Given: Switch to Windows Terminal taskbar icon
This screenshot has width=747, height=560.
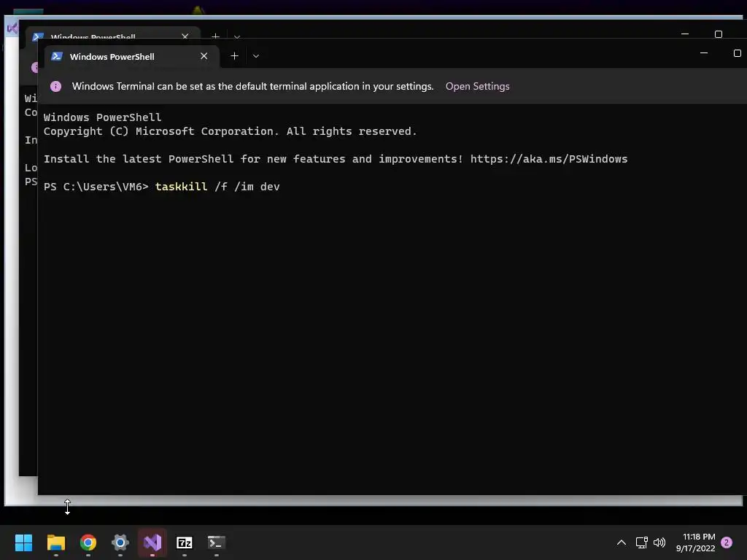Looking at the screenshot, I should point(216,542).
